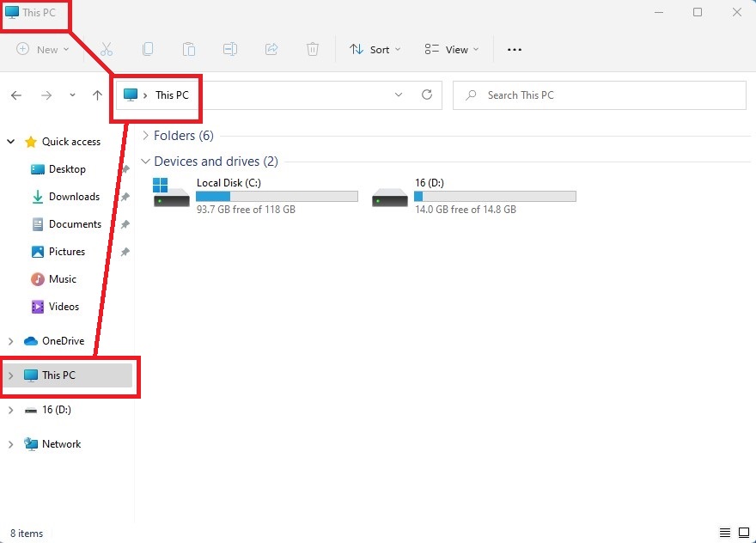Image resolution: width=756 pixels, height=543 pixels.
Task: Switch to details view icon in status bar
Action: pyautogui.click(x=725, y=533)
